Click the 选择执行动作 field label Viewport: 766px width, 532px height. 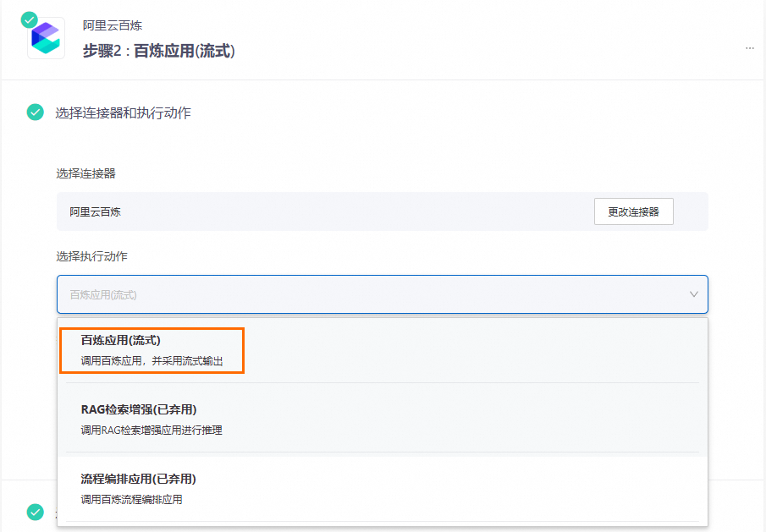coord(91,256)
